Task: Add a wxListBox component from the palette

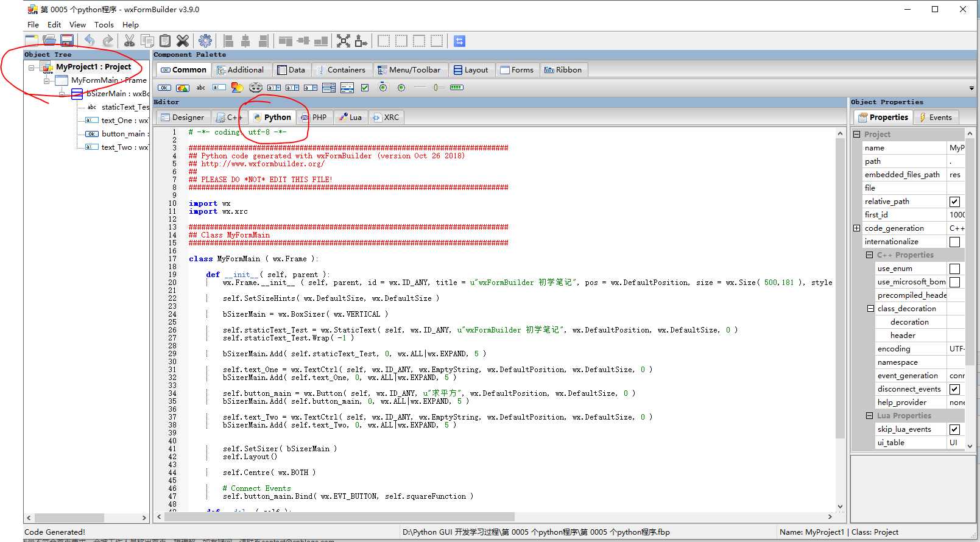Action: click(x=329, y=88)
